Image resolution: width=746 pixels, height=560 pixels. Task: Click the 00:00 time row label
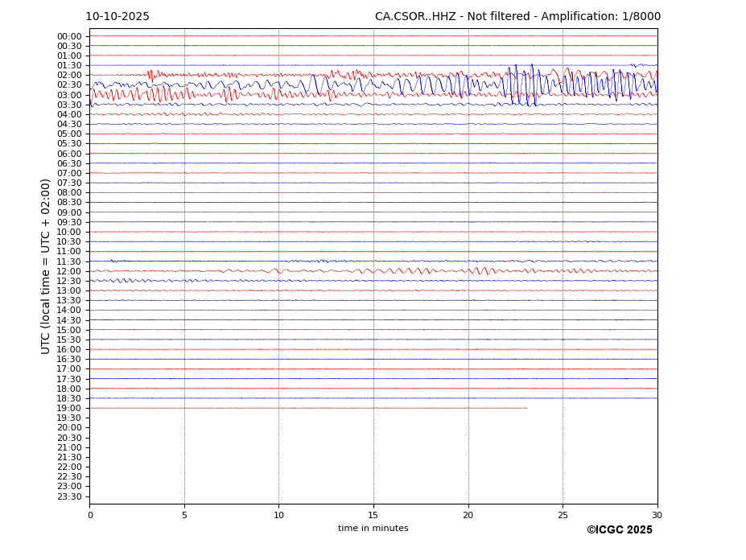click(x=69, y=36)
